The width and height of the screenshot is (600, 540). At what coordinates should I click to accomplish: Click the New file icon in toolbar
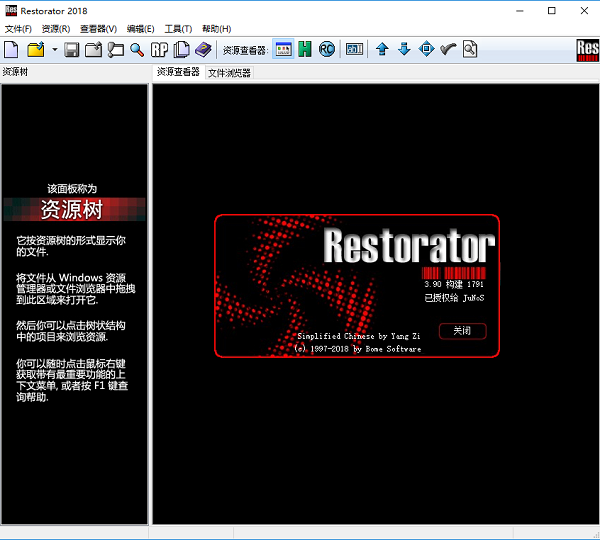12,49
